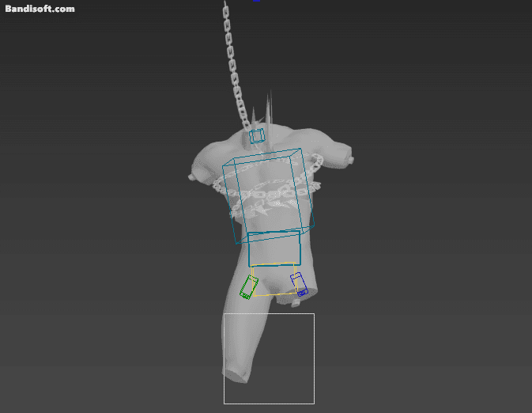The image size is (532, 413).
Task: Click the top edge of white rectangle
Action: (x=269, y=314)
